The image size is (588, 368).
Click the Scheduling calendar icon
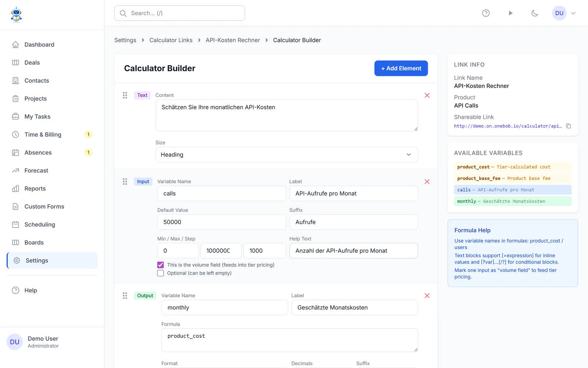click(x=15, y=224)
